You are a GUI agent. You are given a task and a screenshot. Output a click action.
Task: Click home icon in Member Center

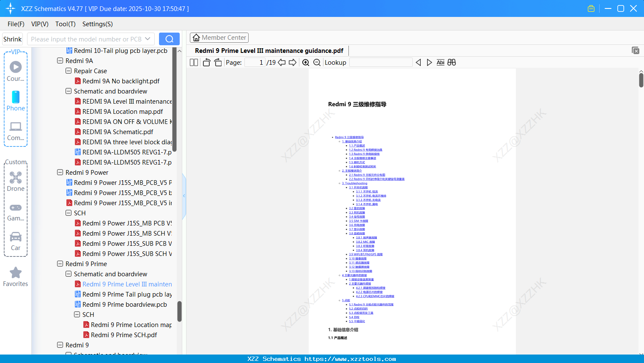[x=196, y=38]
